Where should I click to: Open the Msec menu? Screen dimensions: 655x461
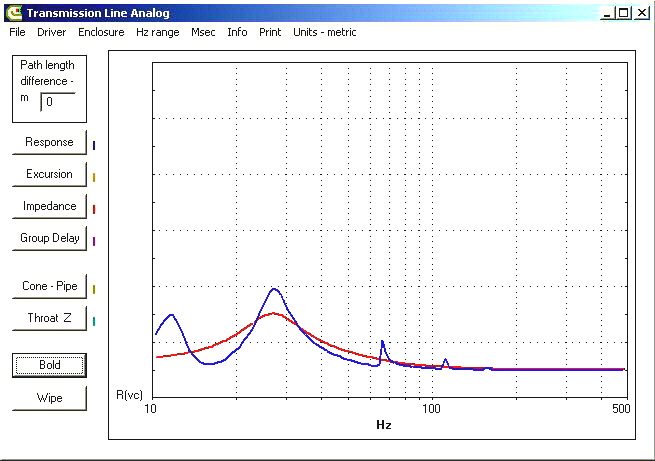[203, 32]
